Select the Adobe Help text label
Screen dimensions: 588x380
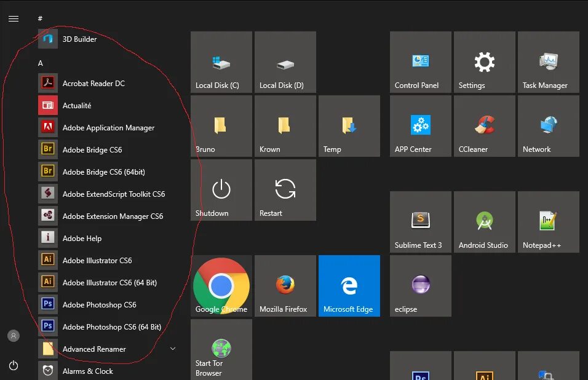(82, 239)
